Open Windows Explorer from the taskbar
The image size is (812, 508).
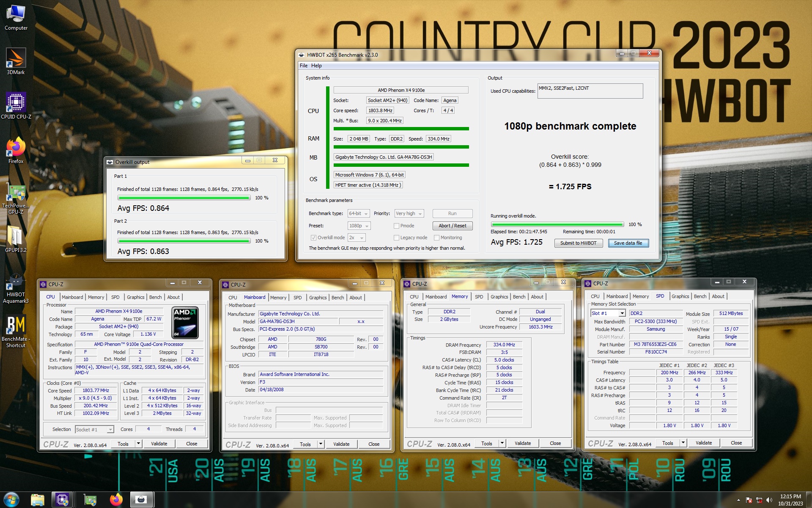(38, 500)
